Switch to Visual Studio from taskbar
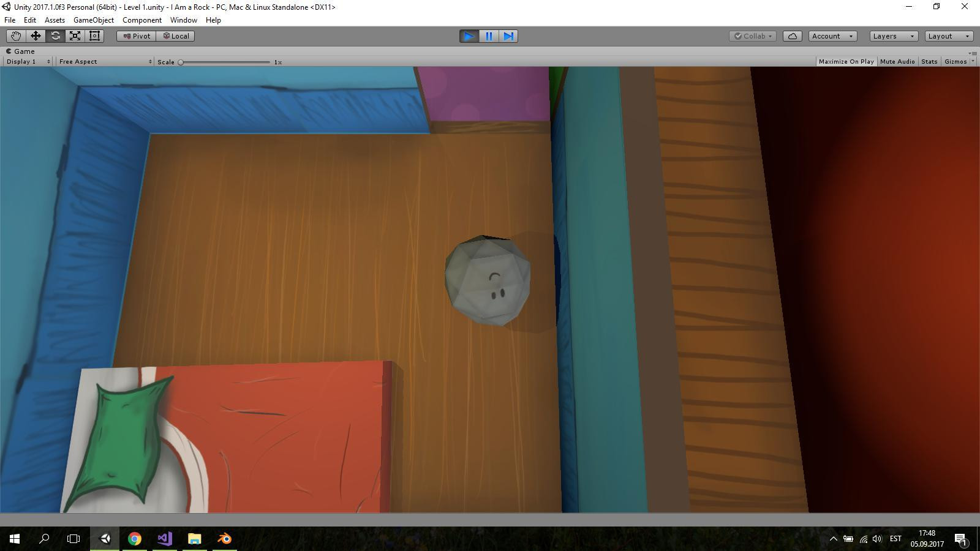This screenshot has height=551, width=980. pos(165,539)
